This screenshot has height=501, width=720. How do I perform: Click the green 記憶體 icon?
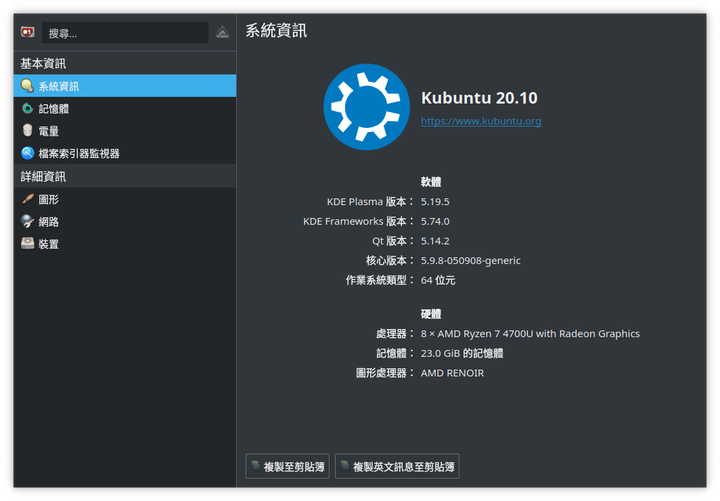click(28, 108)
